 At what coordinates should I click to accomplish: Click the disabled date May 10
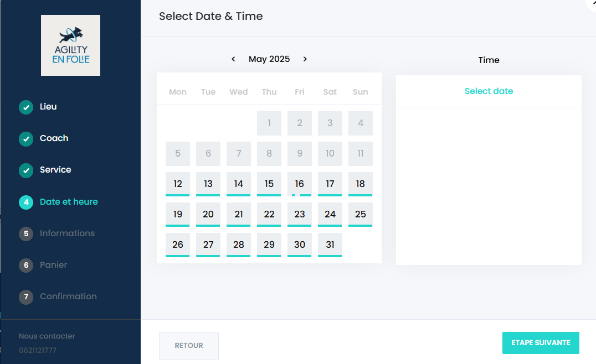pos(330,154)
